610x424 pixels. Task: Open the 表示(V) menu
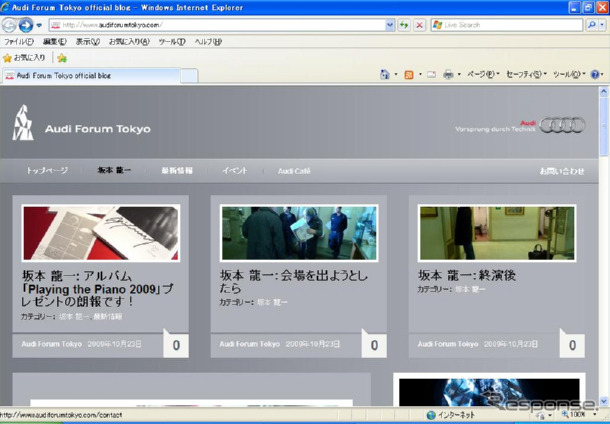click(88, 42)
